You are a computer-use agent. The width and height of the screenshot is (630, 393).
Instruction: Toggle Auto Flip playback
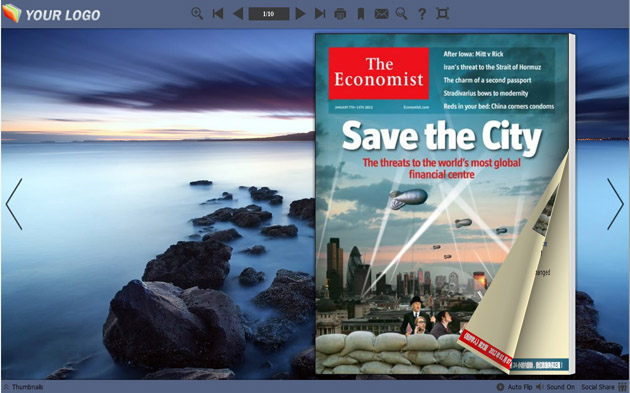coord(514,387)
